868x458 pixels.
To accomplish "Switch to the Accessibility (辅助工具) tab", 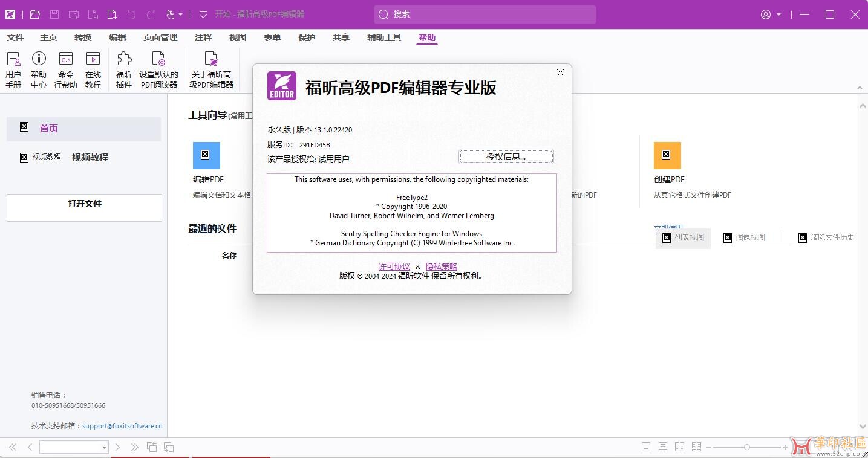I will point(384,37).
